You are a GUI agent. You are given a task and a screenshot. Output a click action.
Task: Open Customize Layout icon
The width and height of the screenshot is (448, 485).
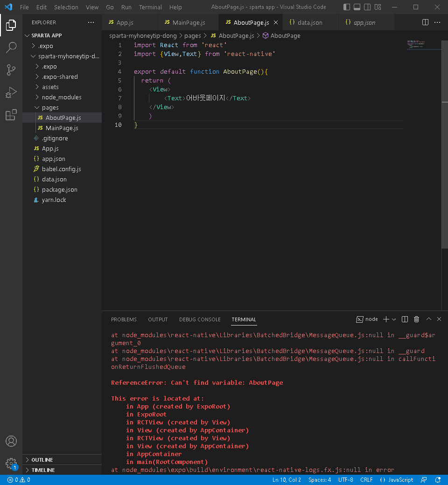coord(378,7)
